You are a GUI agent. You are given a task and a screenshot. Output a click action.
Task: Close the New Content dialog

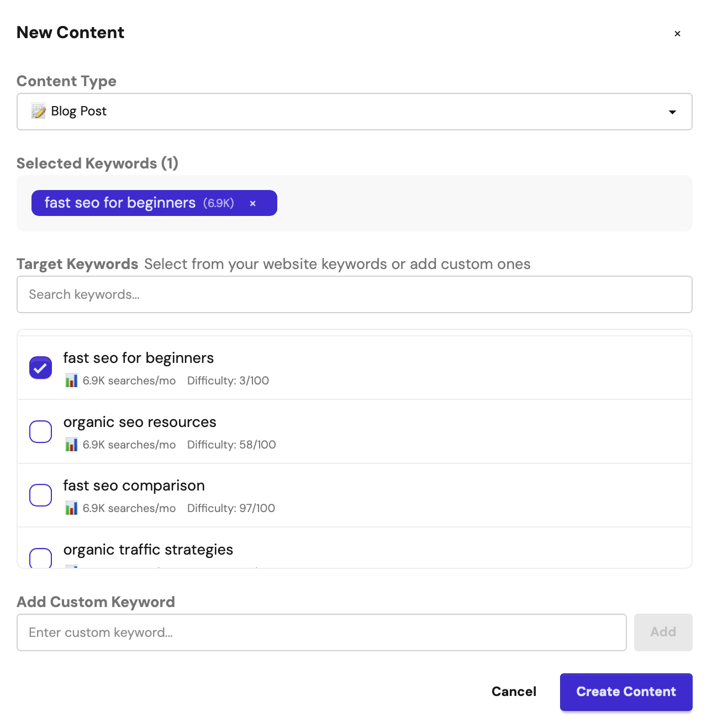pos(678,34)
